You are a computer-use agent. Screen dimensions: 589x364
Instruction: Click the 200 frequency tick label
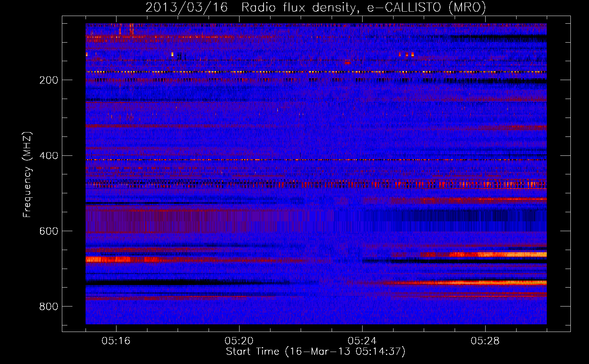tap(49, 80)
